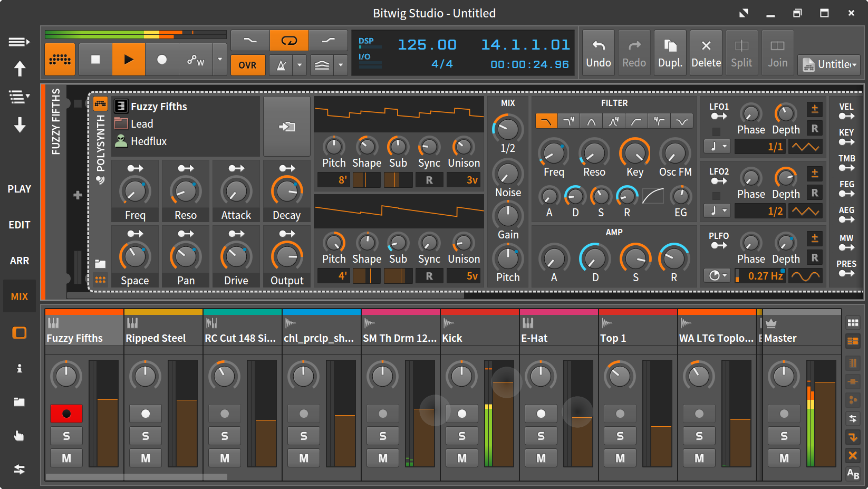Viewport: 868px width, 489px height.
Task: Click VEL modulation routing arrow
Action: pyautogui.click(x=846, y=116)
